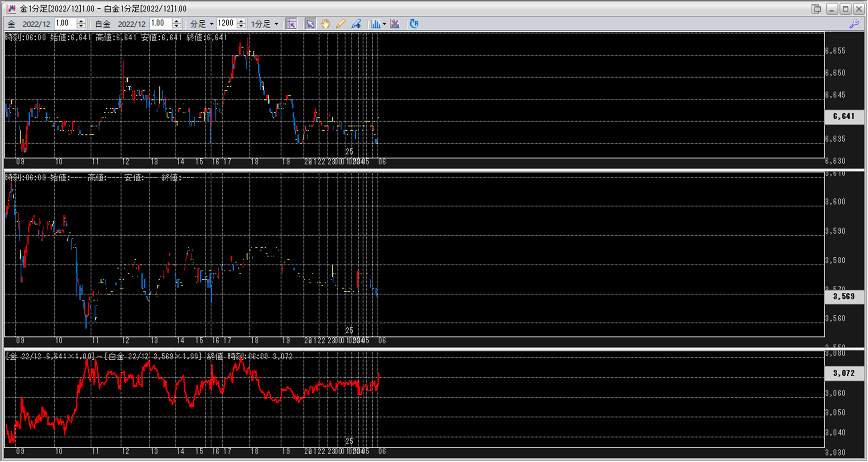Screen dimensions: 868x462
Task: Open the bar chart indicator icon
Action: point(375,24)
